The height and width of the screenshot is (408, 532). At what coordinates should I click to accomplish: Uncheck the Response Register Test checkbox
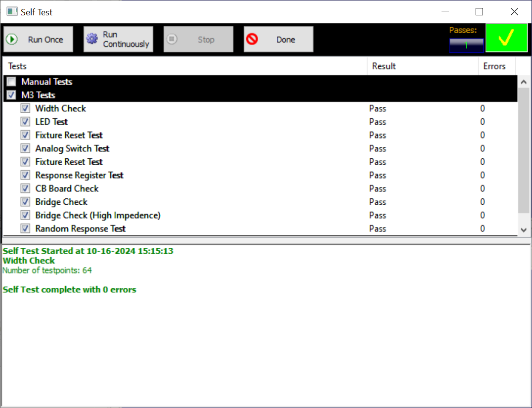[25, 175]
